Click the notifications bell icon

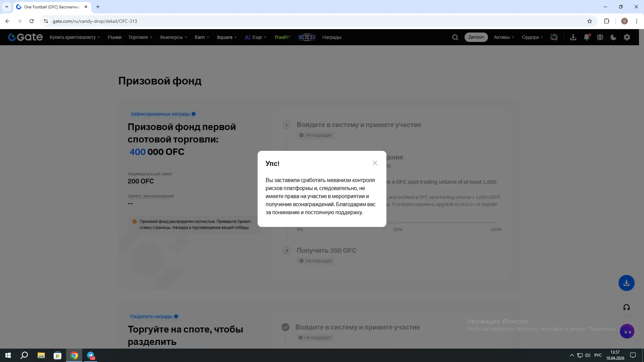(x=586, y=37)
